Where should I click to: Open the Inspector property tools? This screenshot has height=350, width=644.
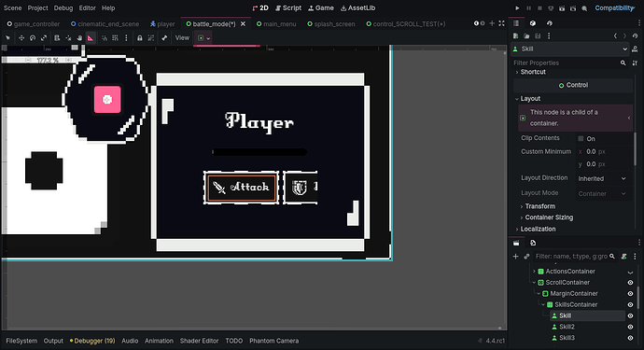pos(635,63)
